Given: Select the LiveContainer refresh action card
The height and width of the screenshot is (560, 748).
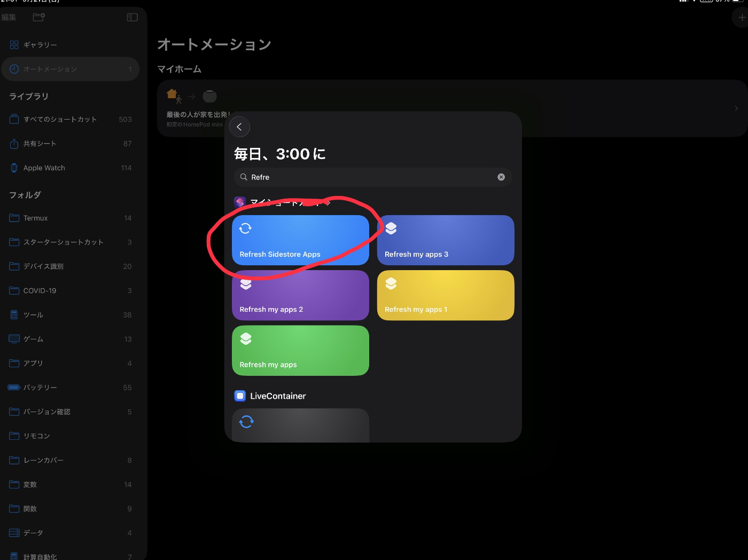Looking at the screenshot, I should pyautogui.click(x=300, y=425).
